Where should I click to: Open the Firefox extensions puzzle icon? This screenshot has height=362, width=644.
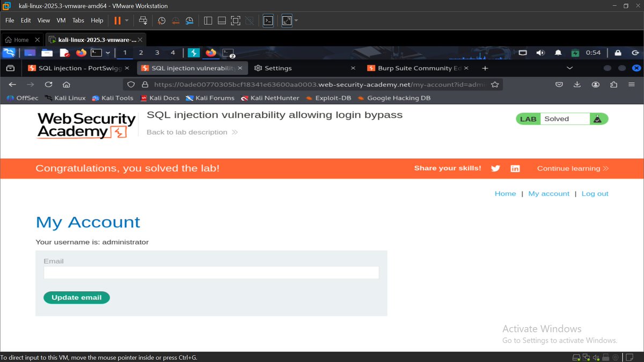[614, 84]
